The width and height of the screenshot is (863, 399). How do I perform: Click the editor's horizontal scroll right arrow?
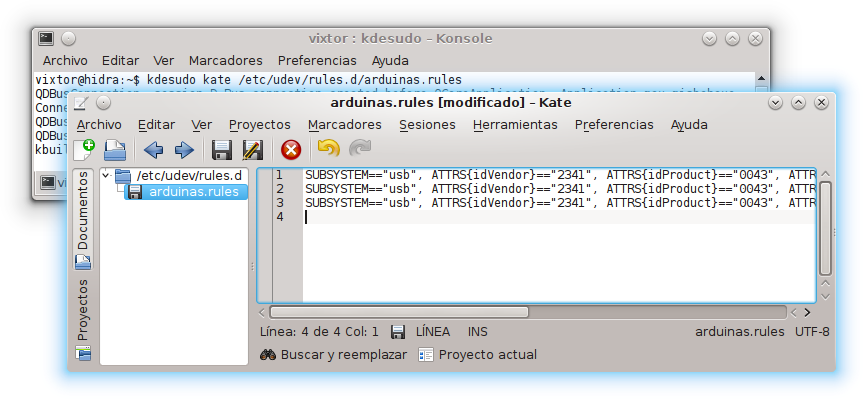(x=807, y=313)
